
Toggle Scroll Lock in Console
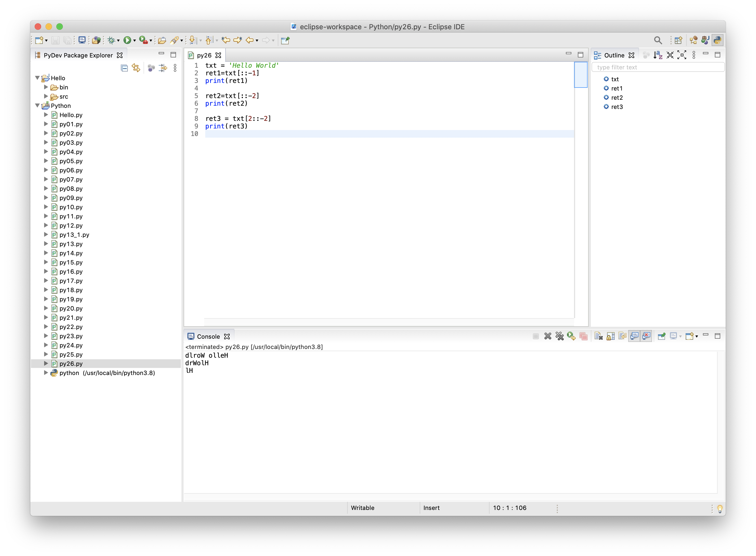point(610,336)
